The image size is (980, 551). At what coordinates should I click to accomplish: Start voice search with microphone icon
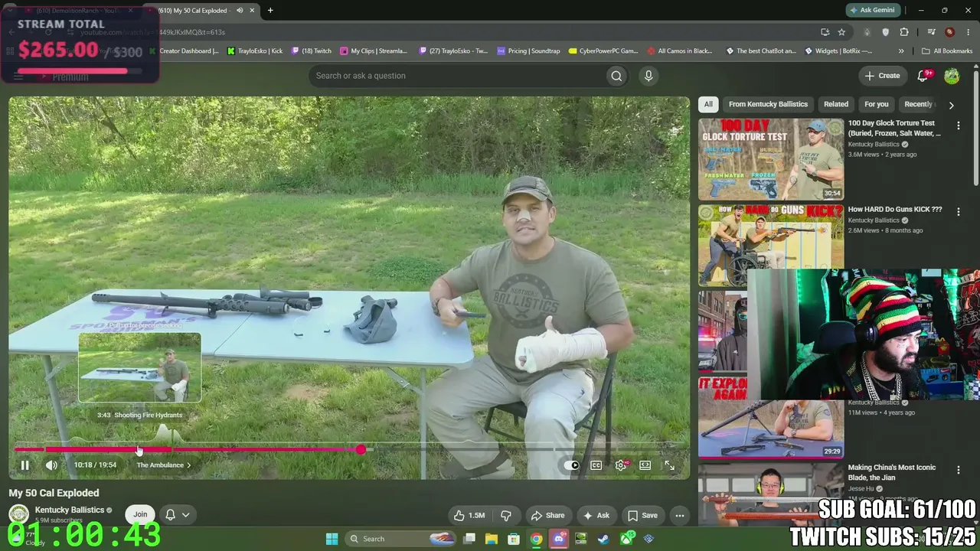(648, 76)
